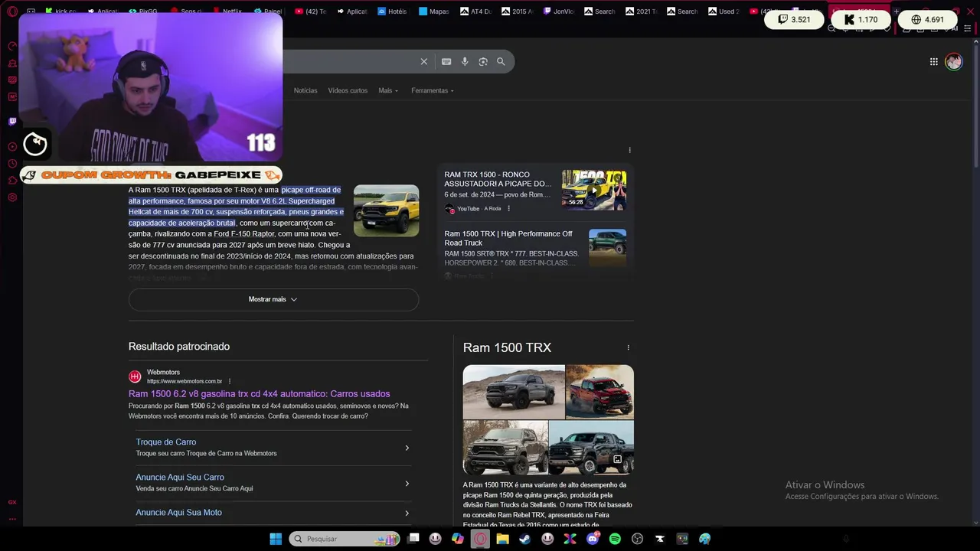The height and width of the screenshot is (551, 980).
Task: Open the green Ram truck result thumbnail
Action: click(607, 247)
